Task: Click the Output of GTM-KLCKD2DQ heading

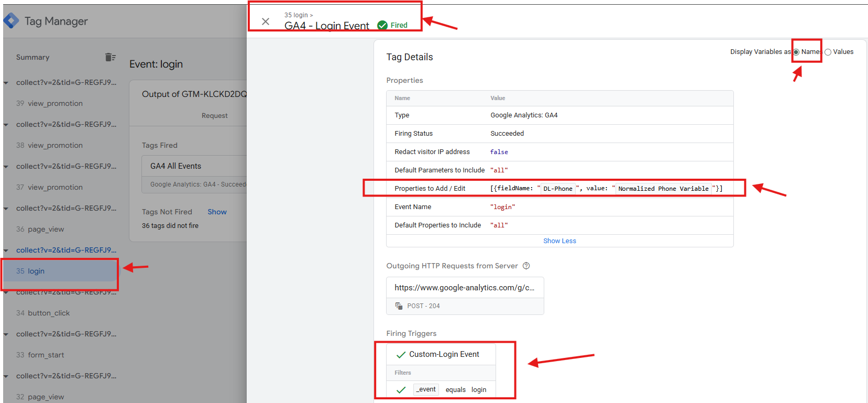Action: 194,94
